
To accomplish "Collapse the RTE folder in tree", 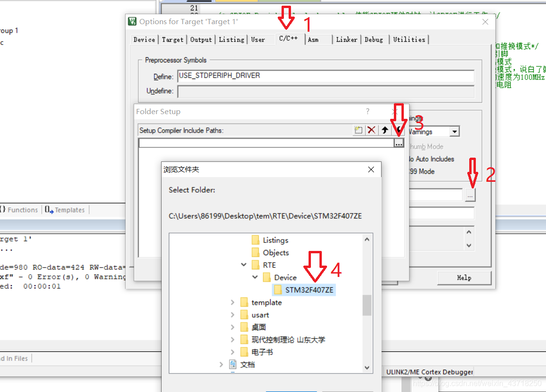I will point(244,265).
